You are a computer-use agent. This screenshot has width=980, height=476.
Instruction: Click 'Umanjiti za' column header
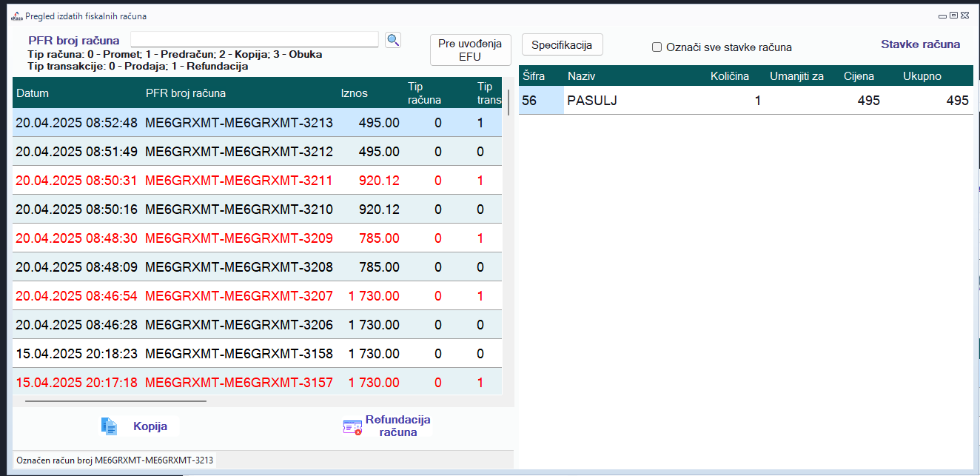(796, 76)
